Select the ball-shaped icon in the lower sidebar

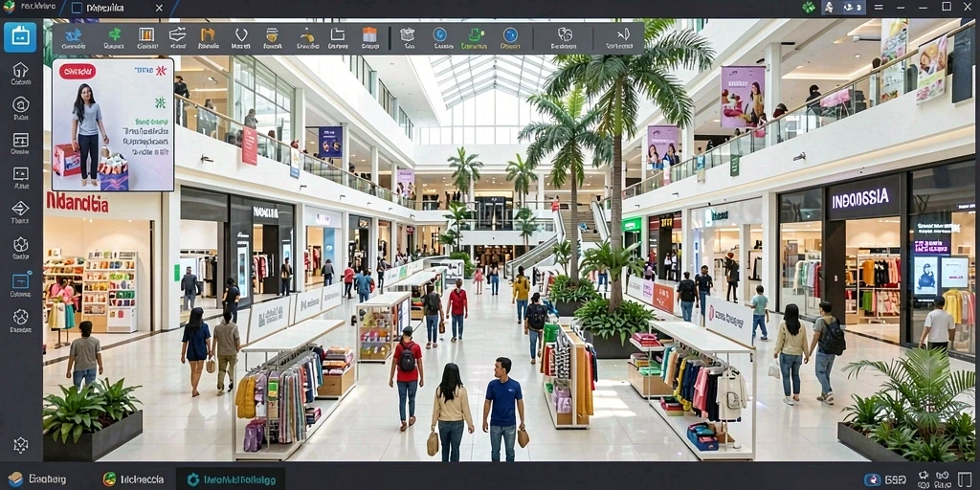pos(21,317)
